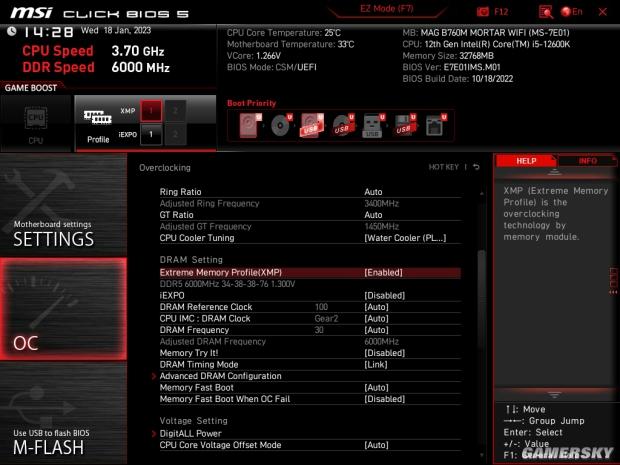
Task: Select the optical disc boot device icon
Action: click(281, 125)
